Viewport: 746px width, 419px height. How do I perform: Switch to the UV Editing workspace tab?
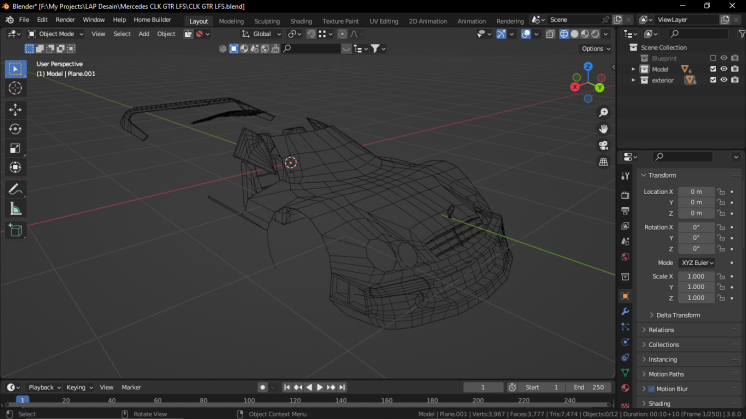click(383, 21)
